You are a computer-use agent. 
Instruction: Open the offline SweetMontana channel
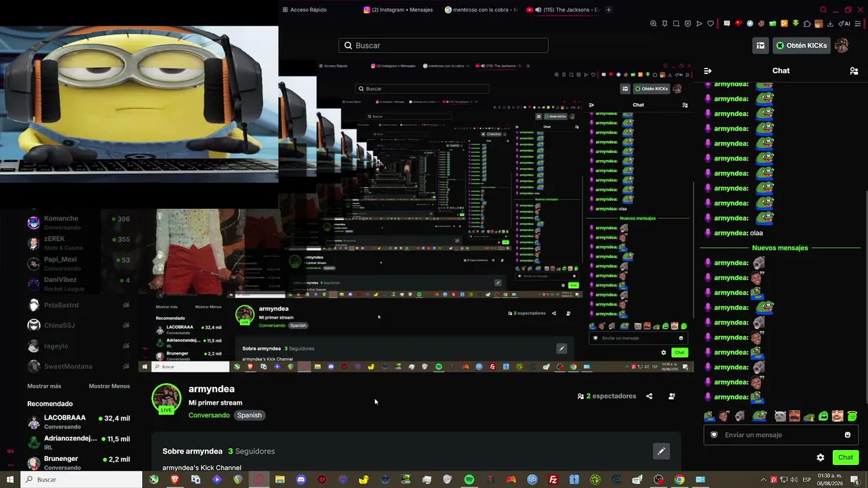(x=79, y=366)
